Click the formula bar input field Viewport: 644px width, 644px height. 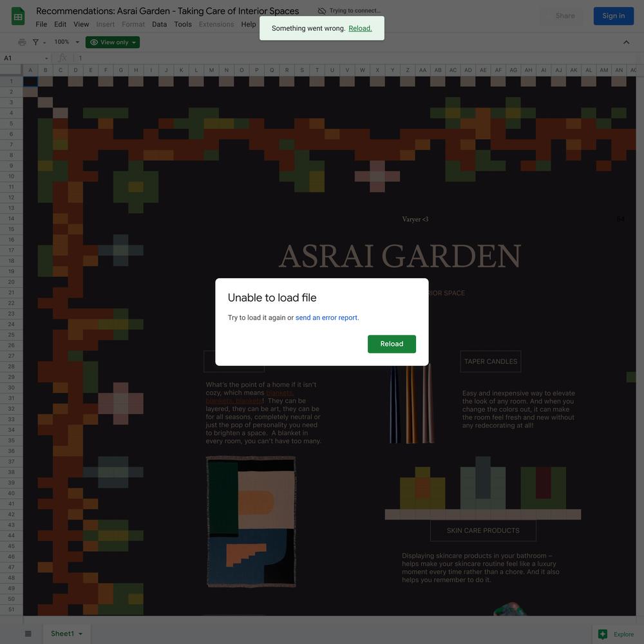pyautogui.click(x=322, y=58)
